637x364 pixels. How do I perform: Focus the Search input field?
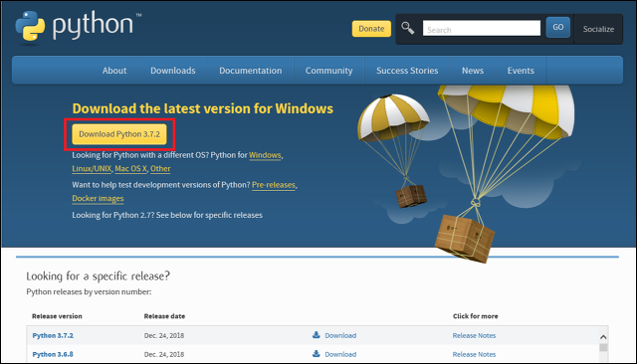[482, 29]
